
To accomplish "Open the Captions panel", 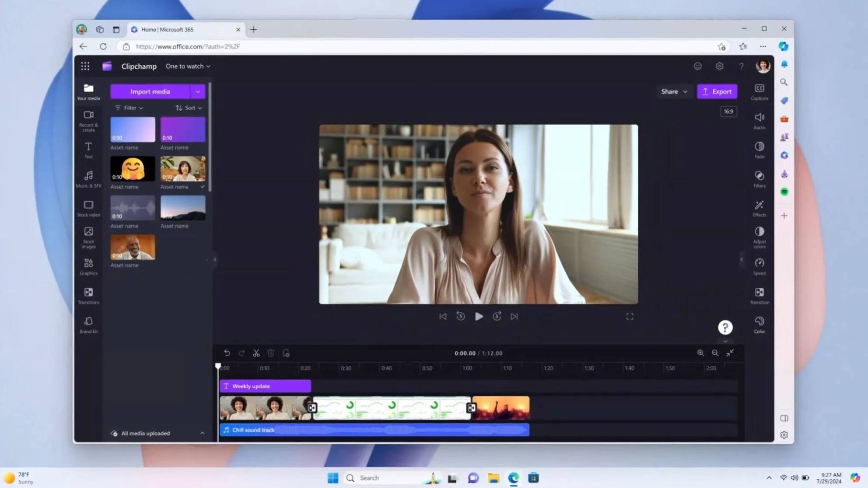I will coord(759,91).
